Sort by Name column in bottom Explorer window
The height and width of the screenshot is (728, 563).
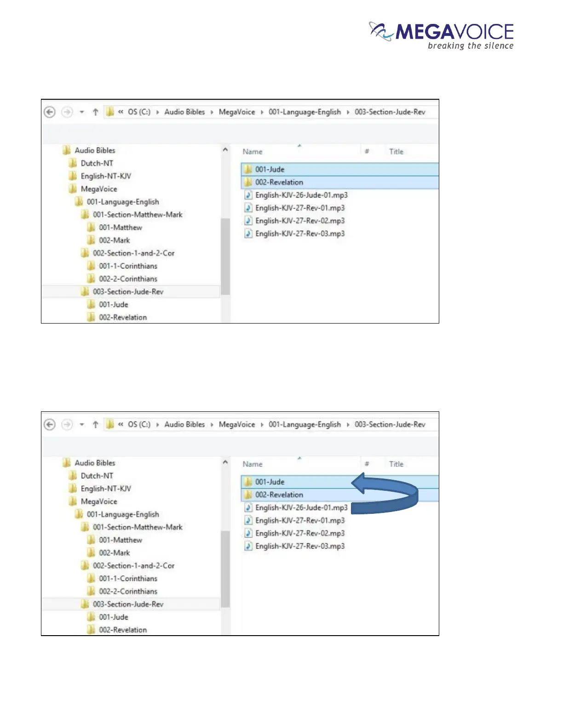pos(253,464)
